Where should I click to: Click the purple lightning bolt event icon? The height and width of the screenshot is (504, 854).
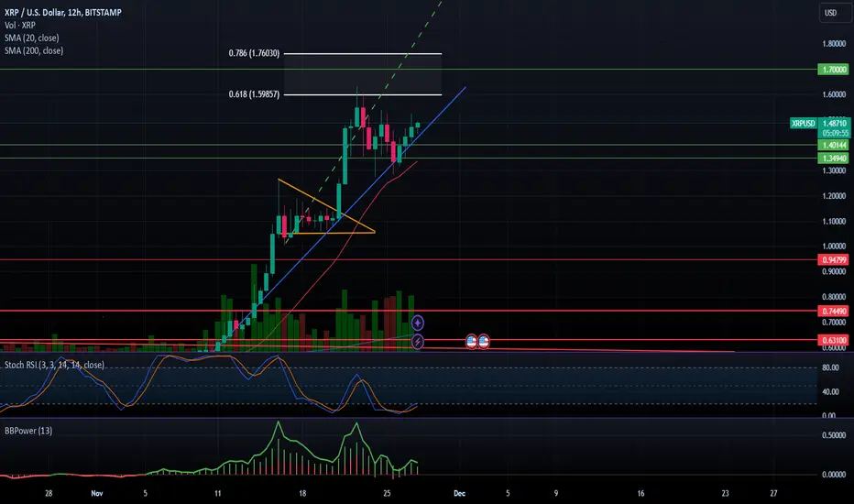tap(417, 342)
